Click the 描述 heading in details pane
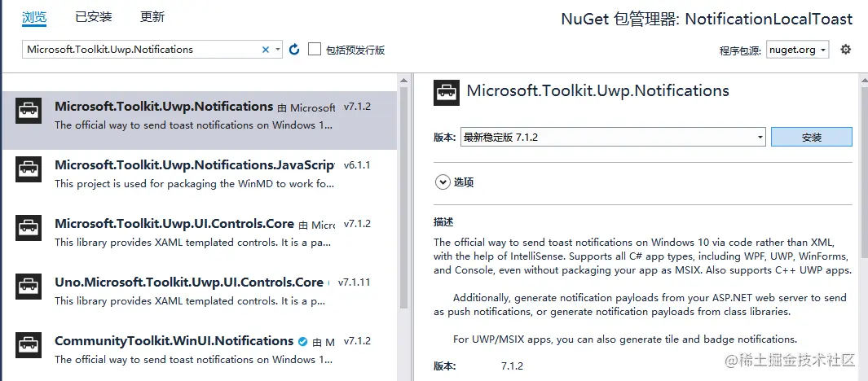This screenshot has height=381, width=868. (x=443, y=222)
